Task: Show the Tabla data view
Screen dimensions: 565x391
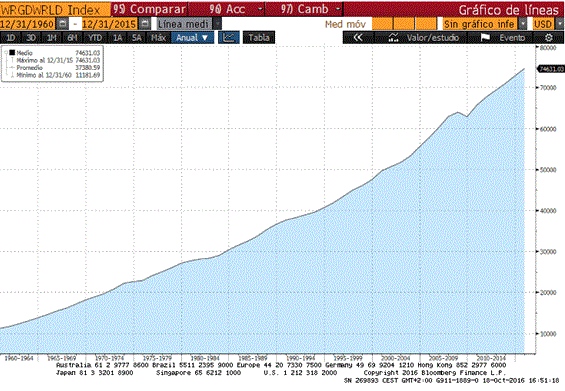Action: click(x=259, y=37)
